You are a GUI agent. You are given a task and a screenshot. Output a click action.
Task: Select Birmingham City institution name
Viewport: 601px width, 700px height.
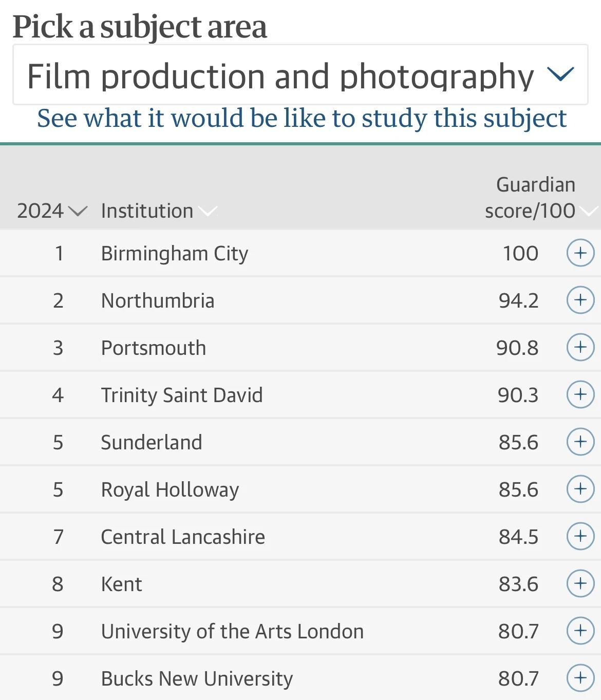point(175,254)
